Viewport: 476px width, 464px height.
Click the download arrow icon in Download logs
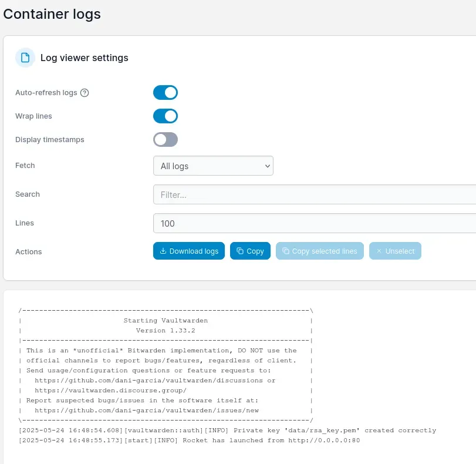point(163,251)
